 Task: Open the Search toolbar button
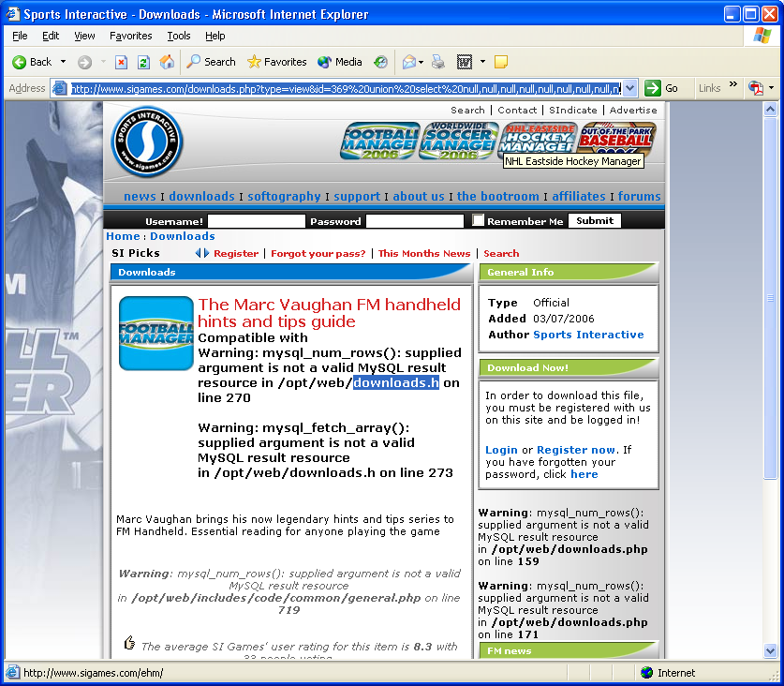click(211, 62)
